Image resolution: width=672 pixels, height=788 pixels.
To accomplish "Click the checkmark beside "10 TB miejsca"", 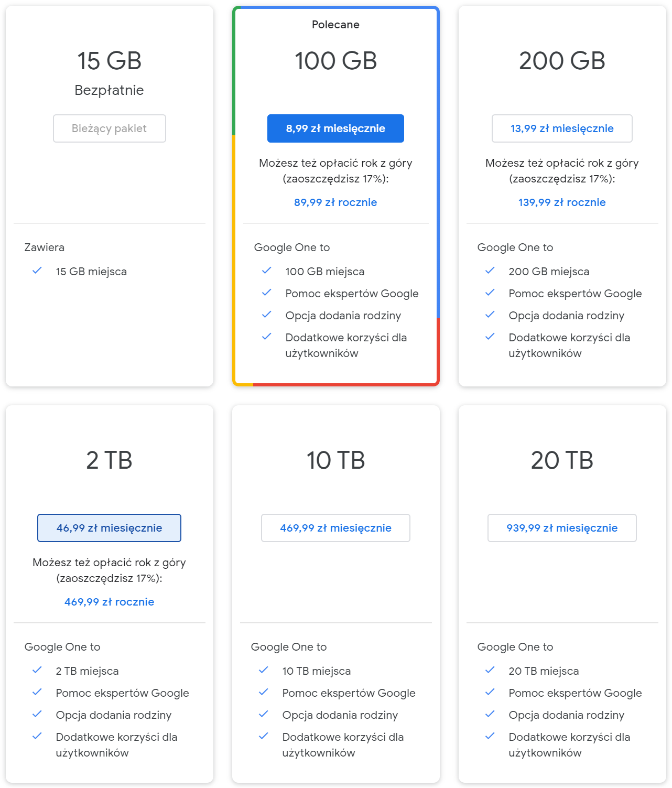I will tap(264, 670).
